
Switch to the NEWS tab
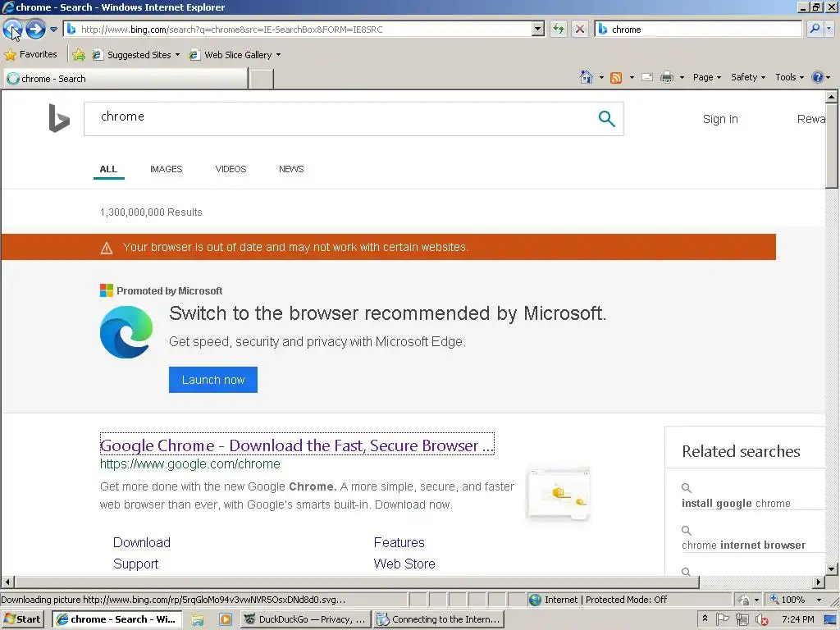click(291, 169)
